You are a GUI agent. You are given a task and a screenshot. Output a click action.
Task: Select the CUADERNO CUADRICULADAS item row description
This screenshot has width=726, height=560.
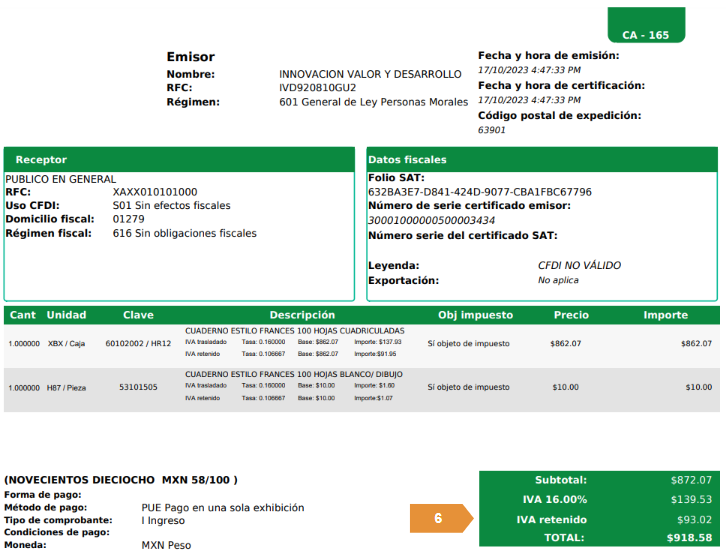click(x=295, y=330)
